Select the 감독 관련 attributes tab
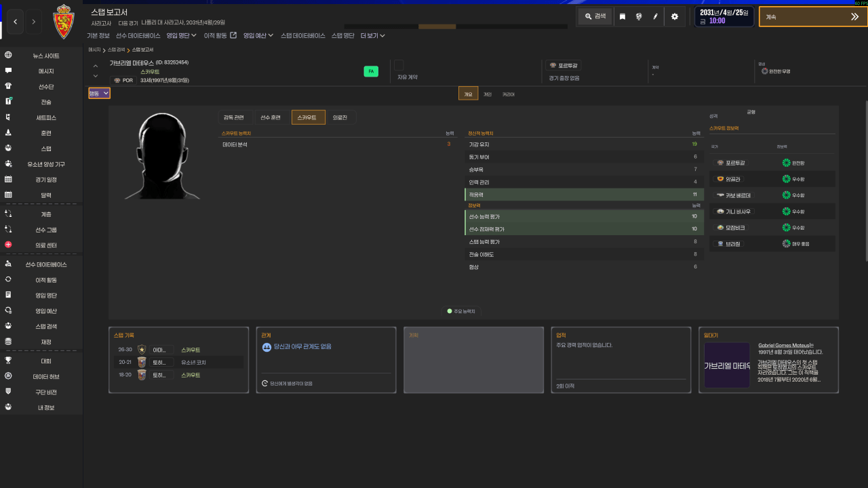The image size is (868, 488). 234,117
